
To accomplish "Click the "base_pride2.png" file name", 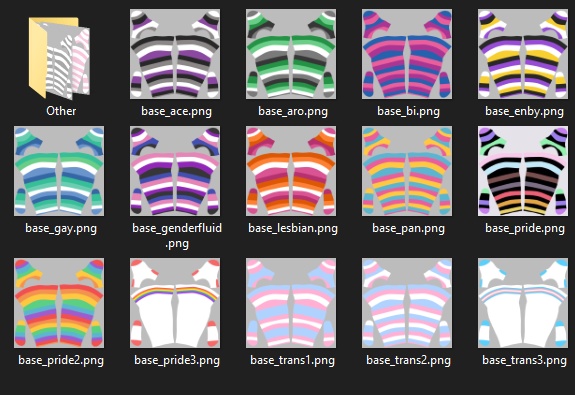I will click(x=61, y=361).
